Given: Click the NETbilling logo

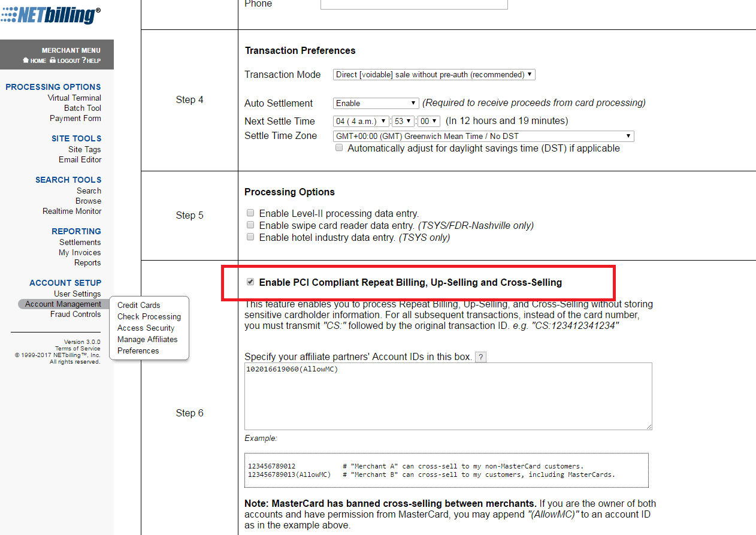Looking at the screenshot, I should 51,15.
